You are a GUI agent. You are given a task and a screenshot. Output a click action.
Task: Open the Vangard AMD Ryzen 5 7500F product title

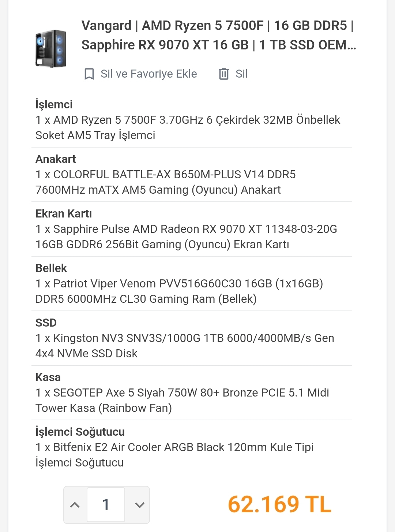pyautogui.click(x=218, y=35)
